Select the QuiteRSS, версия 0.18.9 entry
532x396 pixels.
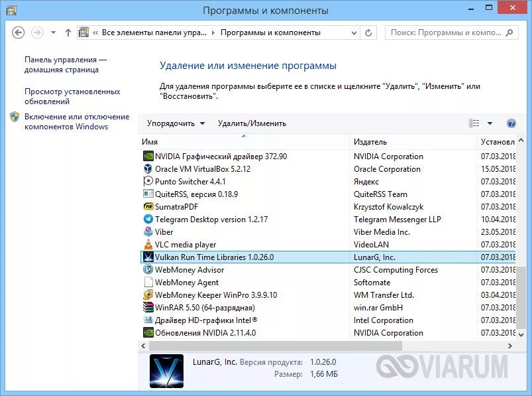coord(196,194)
